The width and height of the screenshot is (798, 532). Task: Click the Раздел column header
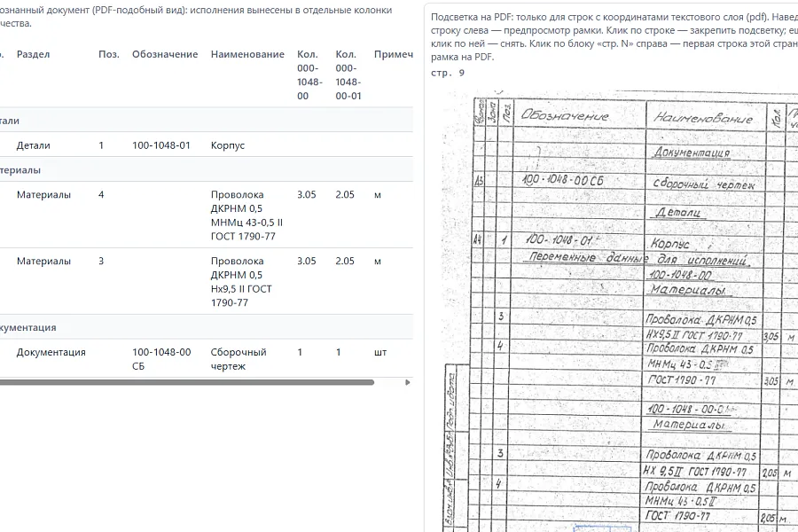pyautogui.click(x=34, y=54)
